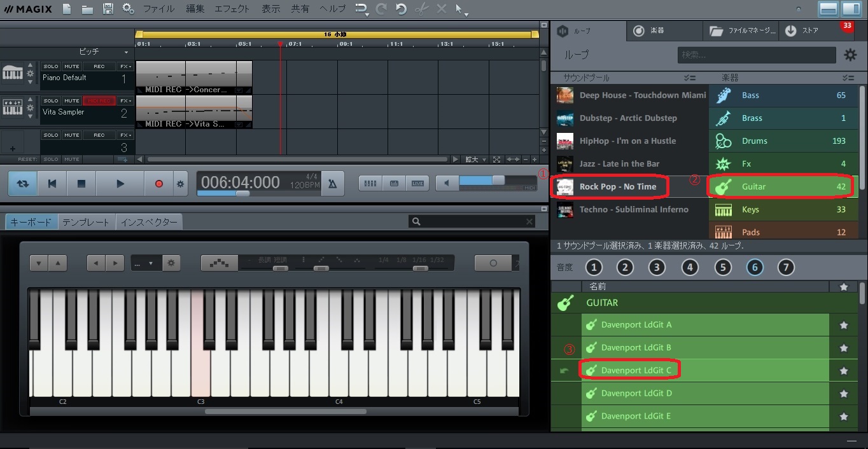Select pitch number 6 circle
868x449 pixels.
755,268
